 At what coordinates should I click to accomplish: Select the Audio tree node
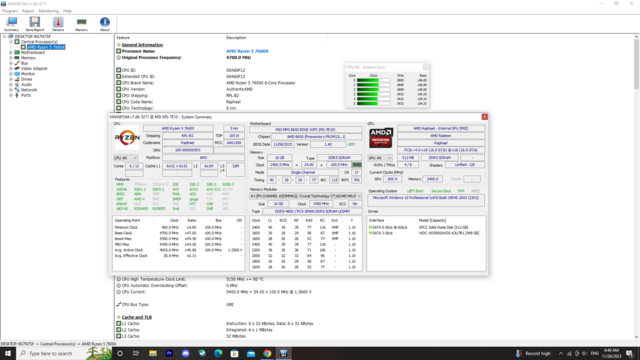tap(26, 84)
